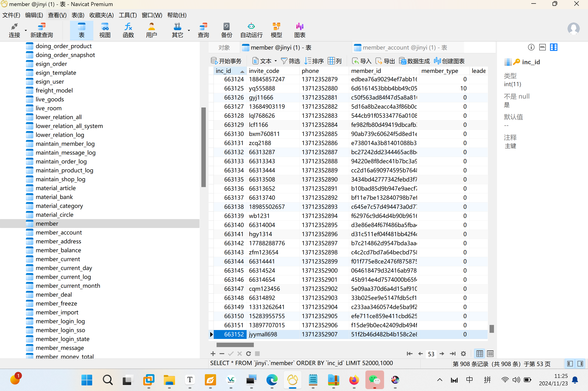Viewport: 588px width, 391px height.
Task: Click Create Chart (创建图表) button
Action: click(449, 61)
